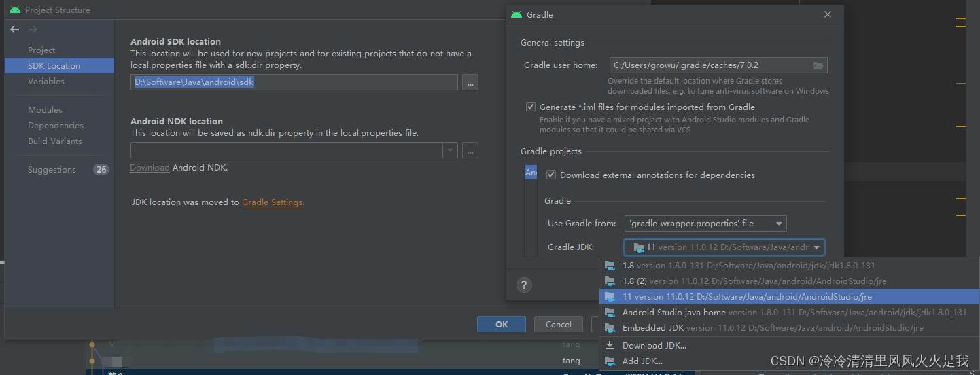Click Android icon in Project Structure title

click(x=14, y=10)
